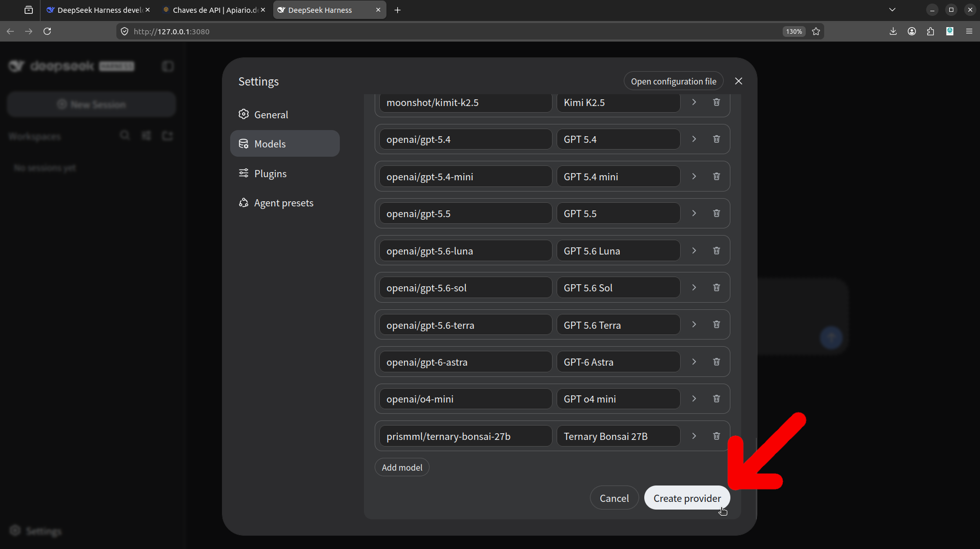Screen dimensions: 980x549
Task: Delete the GPT 5.6 Luna model row
Action: [717, 250]
